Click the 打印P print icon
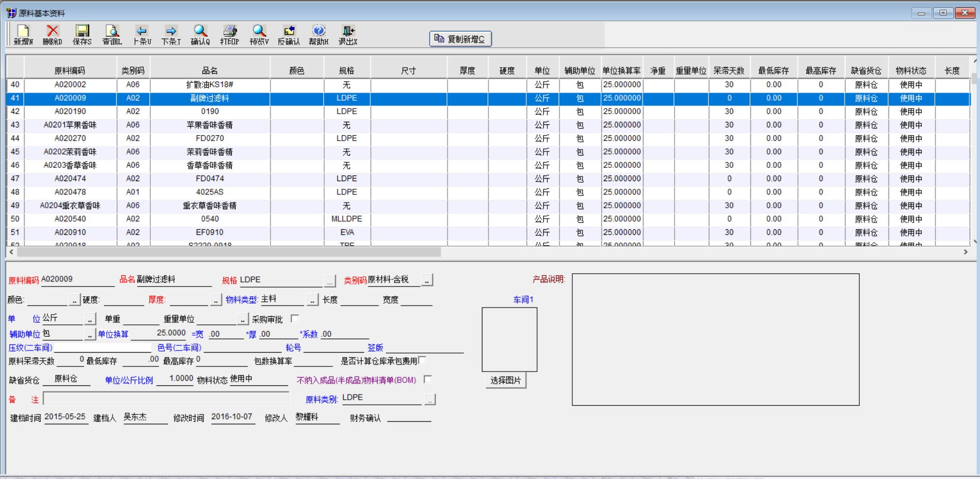The width and height of the screenshot is (980, 479). point(230,35)
